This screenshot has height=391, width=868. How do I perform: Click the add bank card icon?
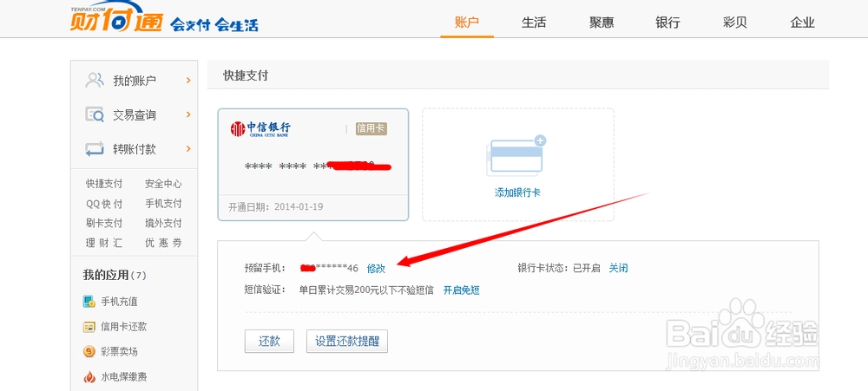pyautogui.click(x=517, y=157)
